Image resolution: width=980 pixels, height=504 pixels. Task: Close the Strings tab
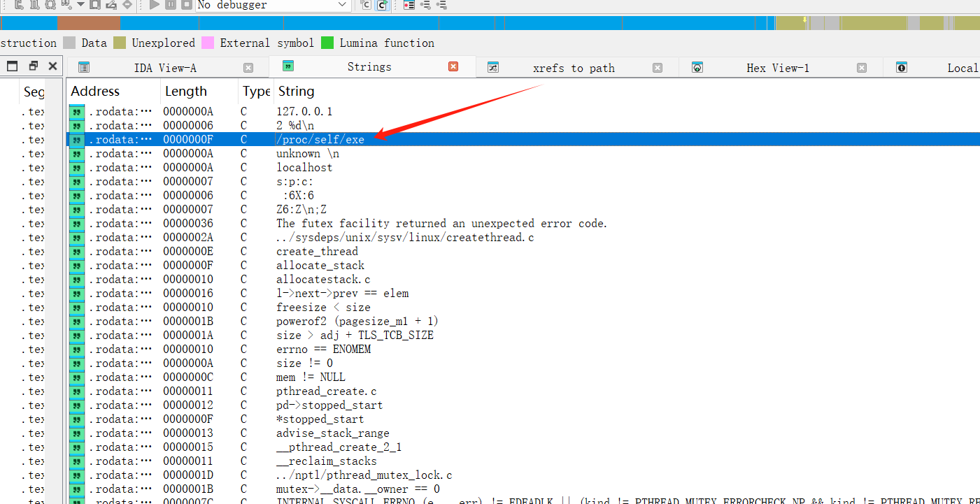pos(453,66)
